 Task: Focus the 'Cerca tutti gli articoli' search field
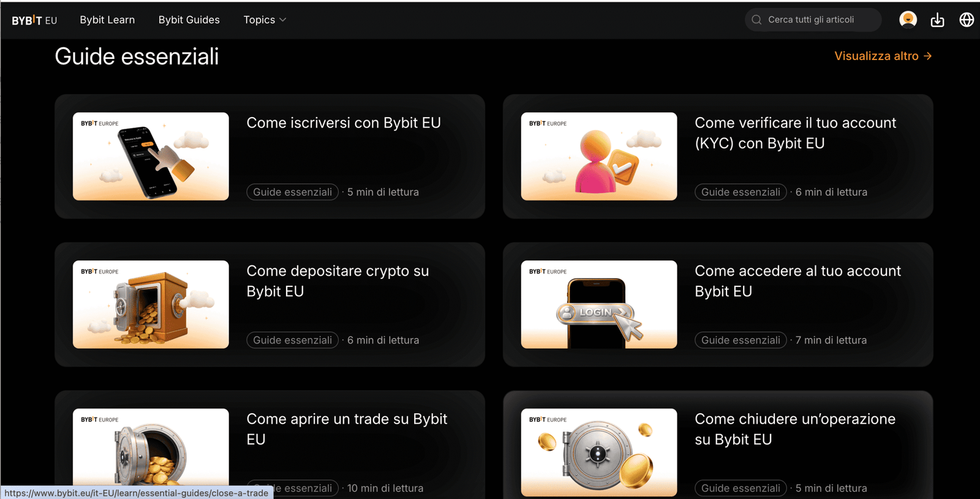[x=813, y=20]
